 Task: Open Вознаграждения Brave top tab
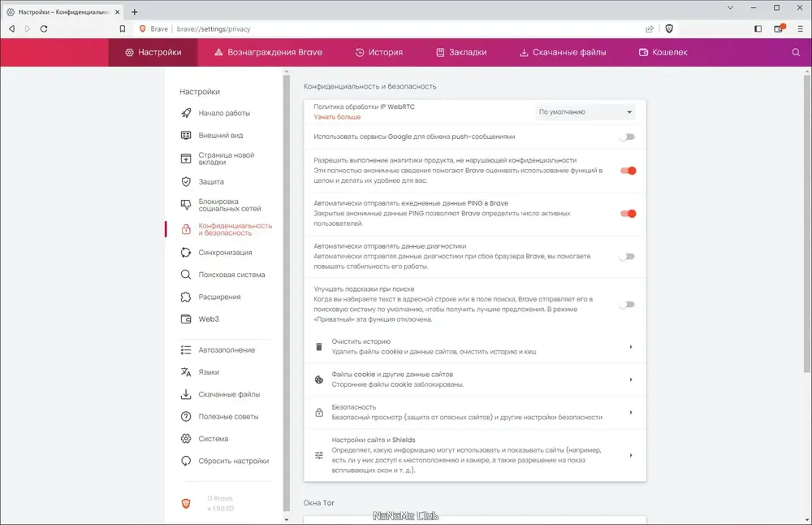[268, 52]
